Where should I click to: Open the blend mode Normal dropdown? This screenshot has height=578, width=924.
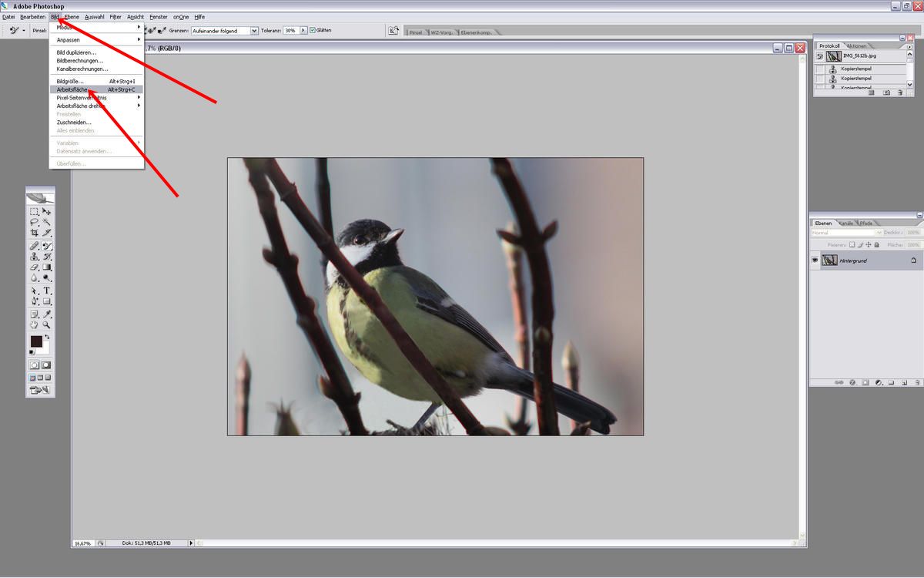point(846,232)
